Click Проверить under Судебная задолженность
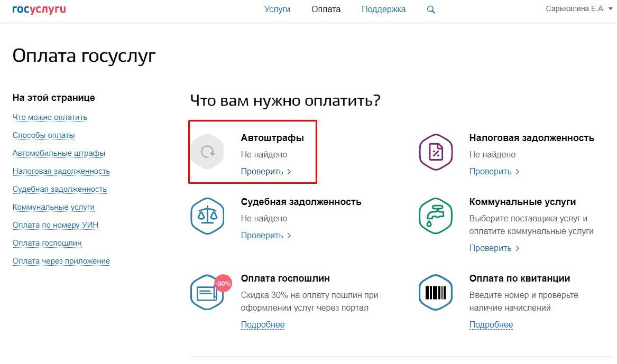The image size is (617, 364). click(x=266, y=236)
